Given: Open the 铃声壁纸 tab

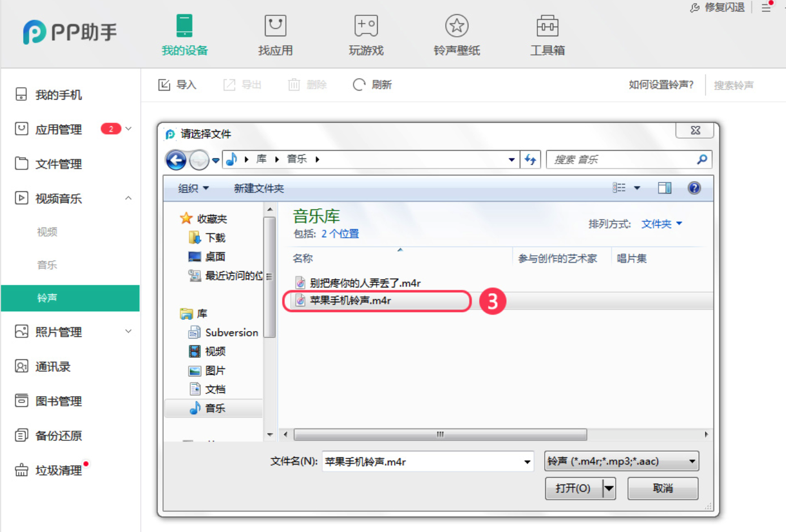Looking at the screenshot, I should (456, 35).
